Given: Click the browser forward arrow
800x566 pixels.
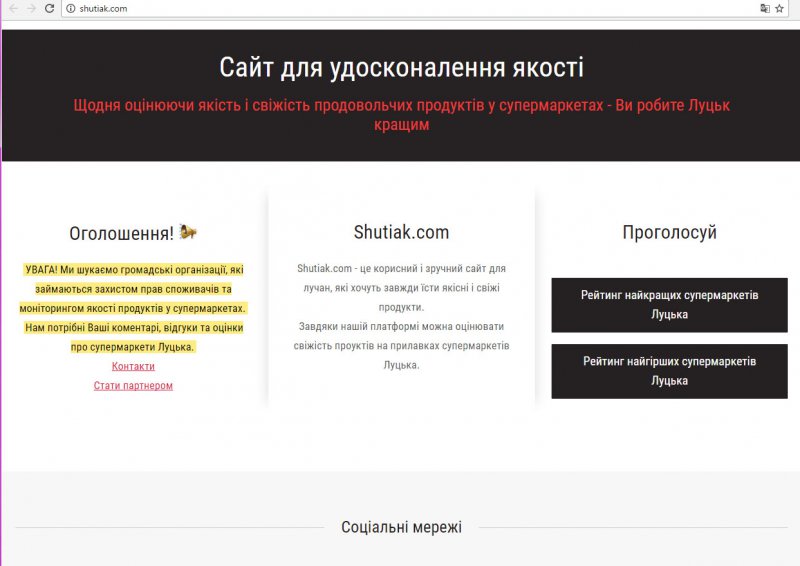Looking at the screenshot, I should pos(31,8).
